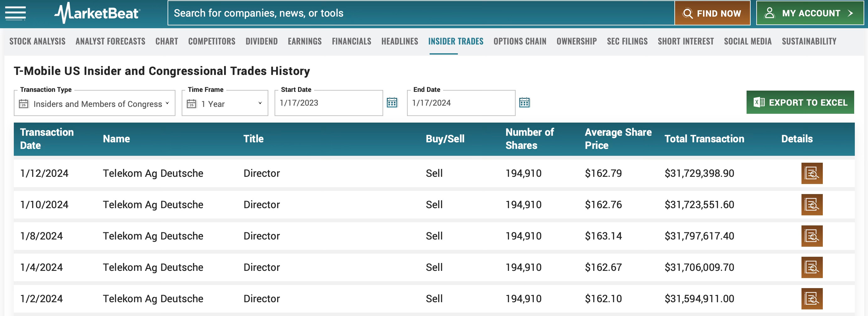868x316 pixels.
Task: Open the SEC Filings tab
Action: pyautogui.click(x=627, y=41)
